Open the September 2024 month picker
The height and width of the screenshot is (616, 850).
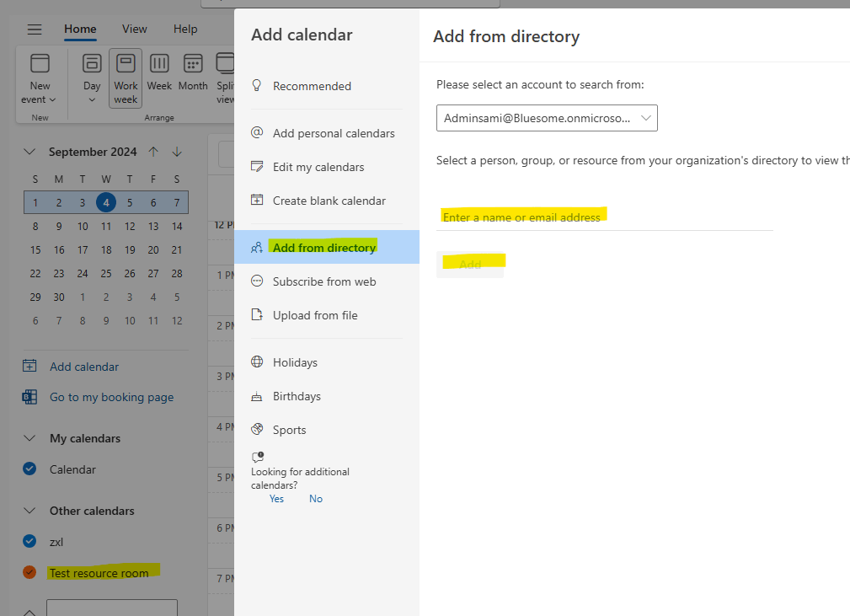pyautogui.click(x=93, y=152)
